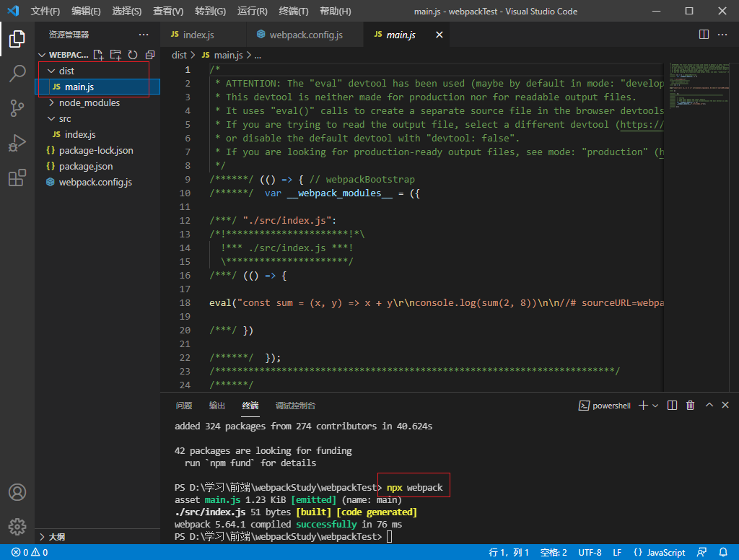The image size is (739, 560).
Task: Click the terminal prompt input line
Action: (283, 536)
